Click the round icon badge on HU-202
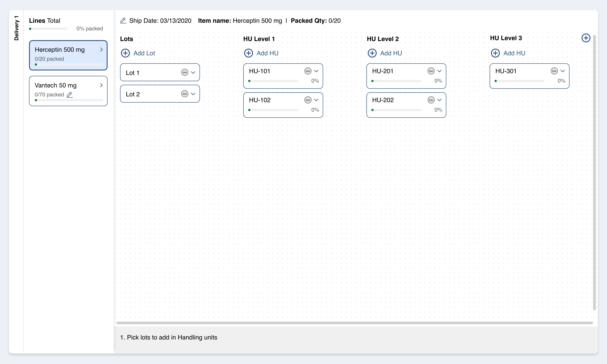The height and width of the screenshot is (364, 607). [x=431, y=100]
